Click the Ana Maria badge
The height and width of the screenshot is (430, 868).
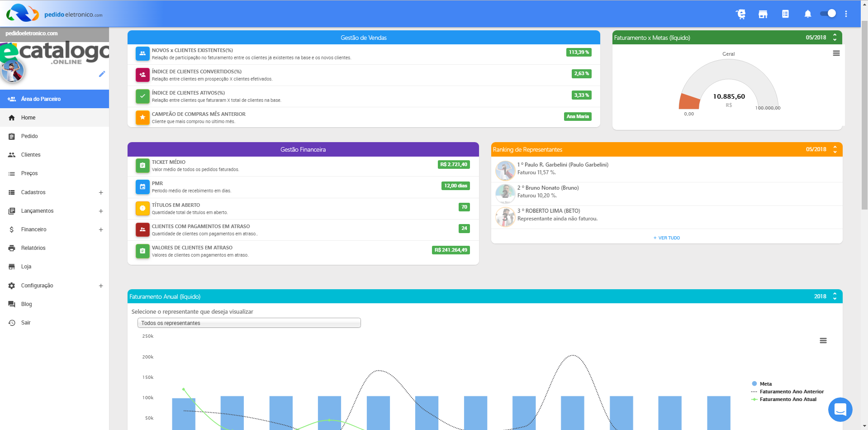[578, 116]
